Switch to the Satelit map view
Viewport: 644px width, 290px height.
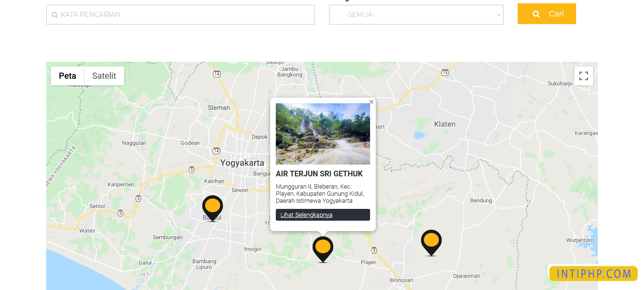[104, 75]
